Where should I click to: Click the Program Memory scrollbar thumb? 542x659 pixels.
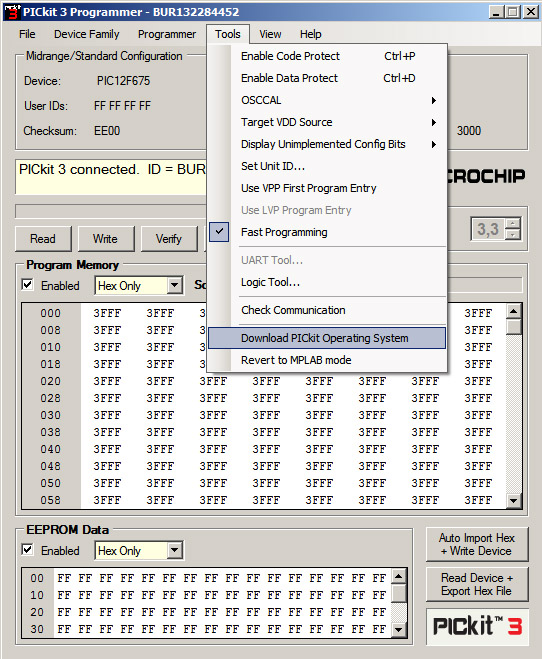513,327
